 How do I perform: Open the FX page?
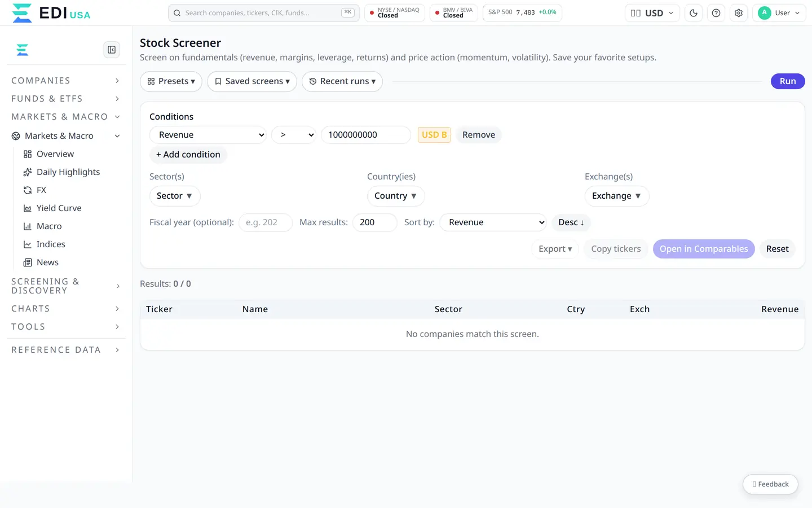42,190
